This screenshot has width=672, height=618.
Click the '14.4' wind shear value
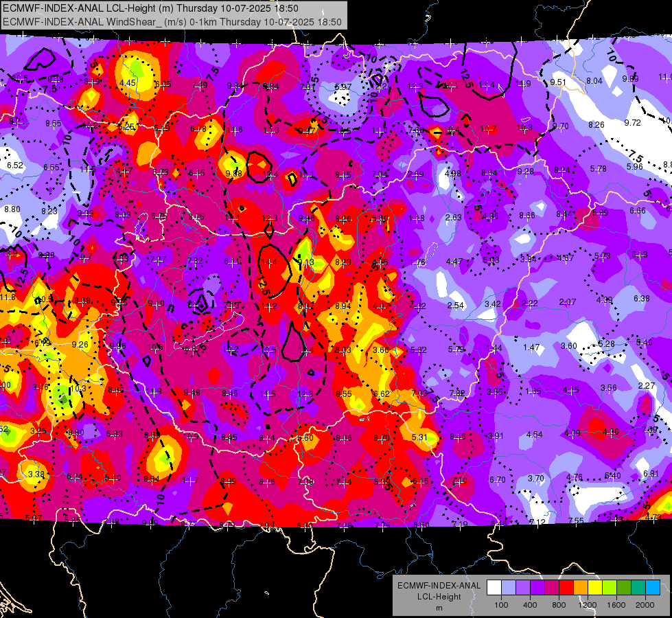[x=268, y=262]
